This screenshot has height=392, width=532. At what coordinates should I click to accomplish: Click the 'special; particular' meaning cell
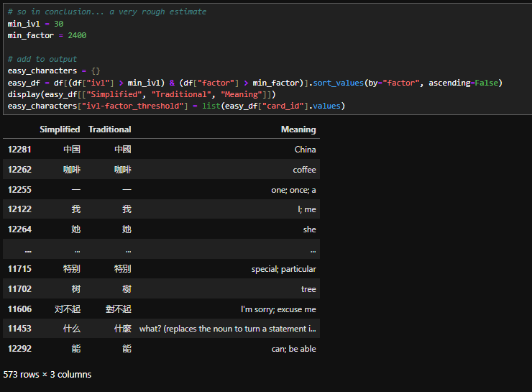pyautogui.click(x=283, y=269)
